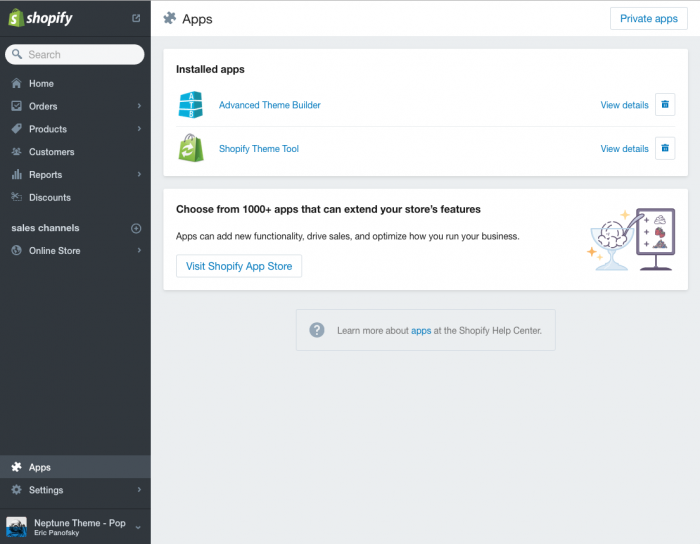Click the Shopify logo in the sidebar
700x544 pixels.
coord(40,18)
